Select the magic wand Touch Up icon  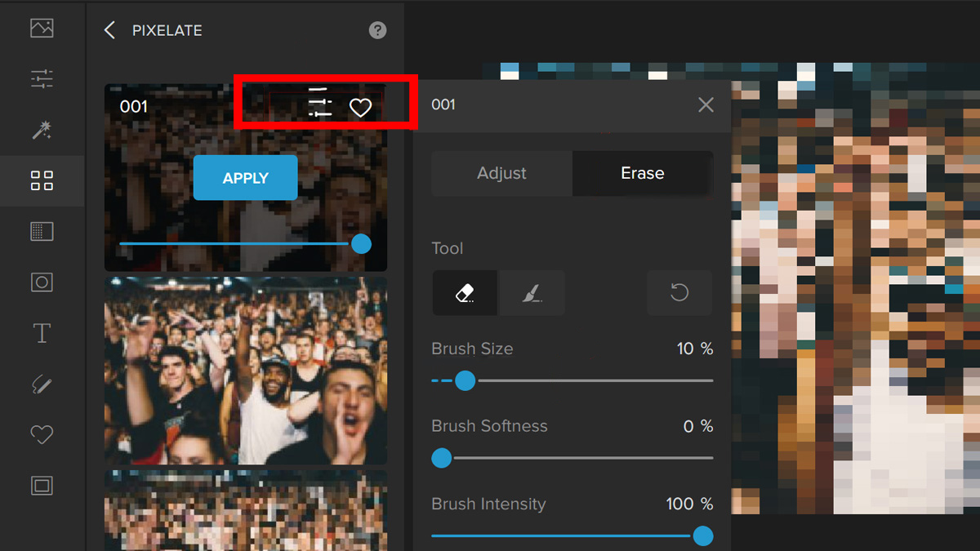point(42,130)
